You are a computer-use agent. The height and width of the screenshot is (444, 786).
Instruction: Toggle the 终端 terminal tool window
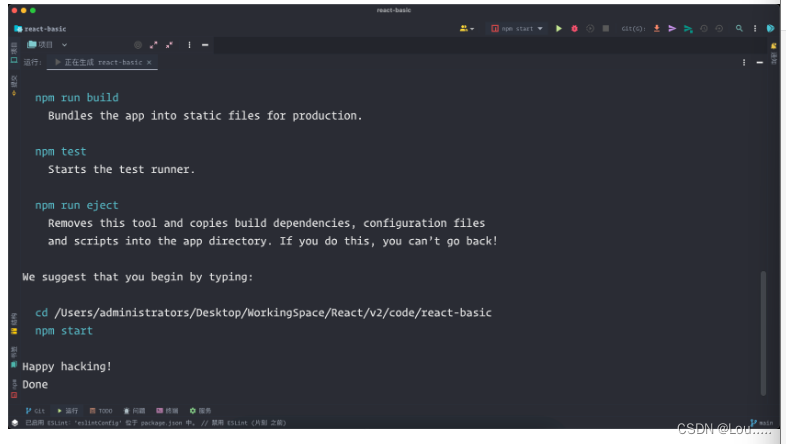coord(167,410)
